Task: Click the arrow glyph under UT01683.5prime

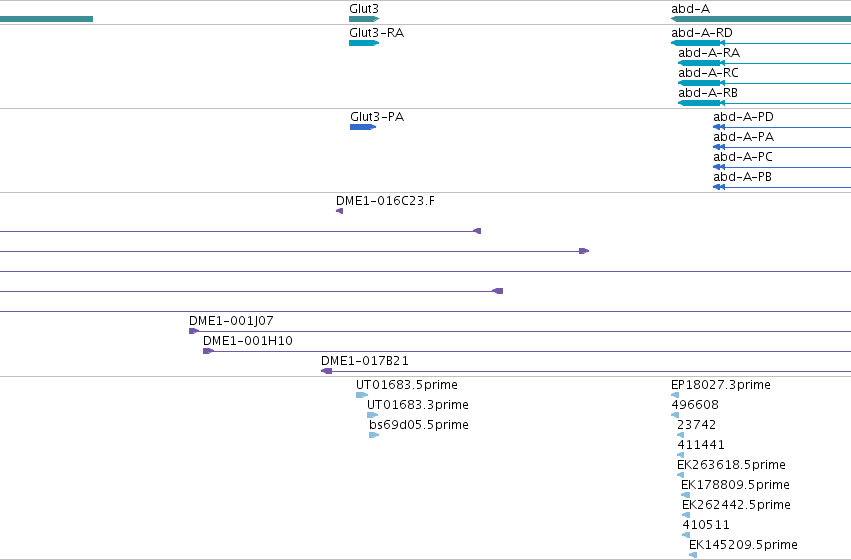Action: tap(362, 395)
